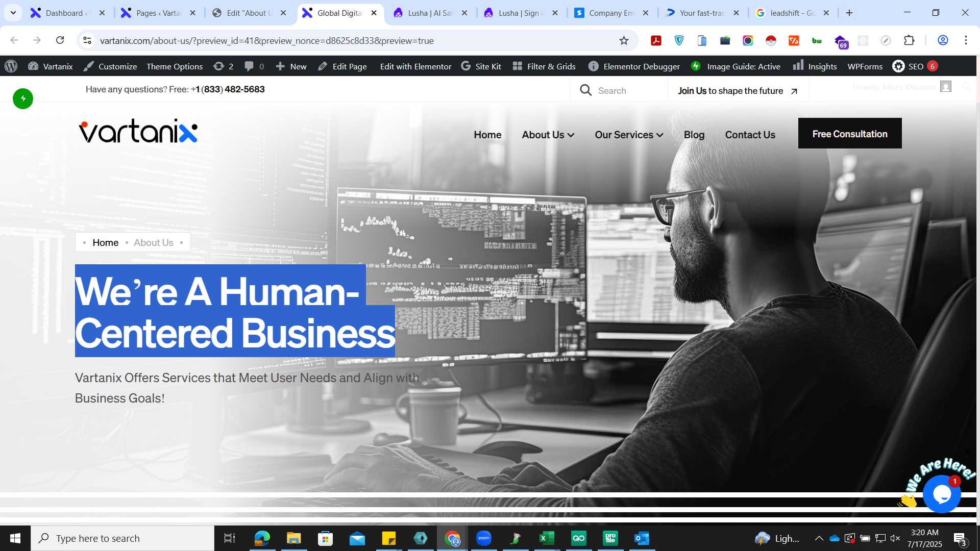Screen dimensions: 980x551
Task: Go back in browser history
Action: pos(14,40)
